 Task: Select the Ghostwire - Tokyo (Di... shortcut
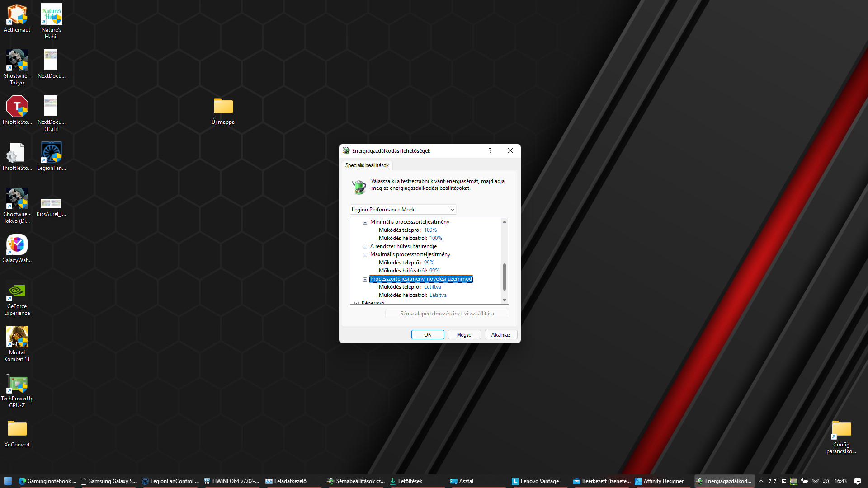coord(17,206)
